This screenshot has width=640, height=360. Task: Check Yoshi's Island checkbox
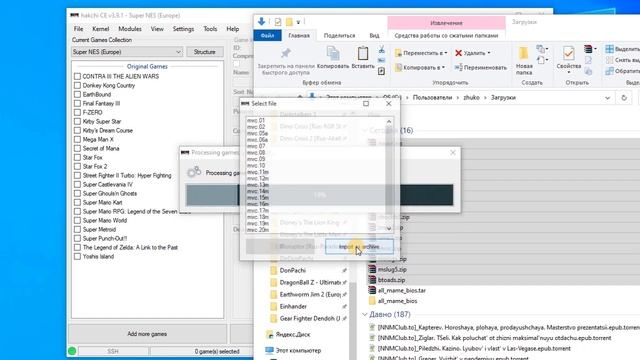coord(77,256)
